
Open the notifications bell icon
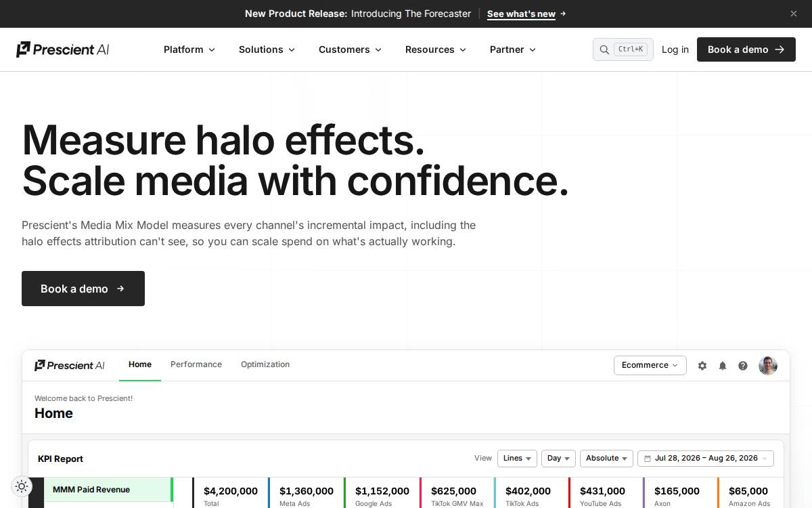point(723,366)
